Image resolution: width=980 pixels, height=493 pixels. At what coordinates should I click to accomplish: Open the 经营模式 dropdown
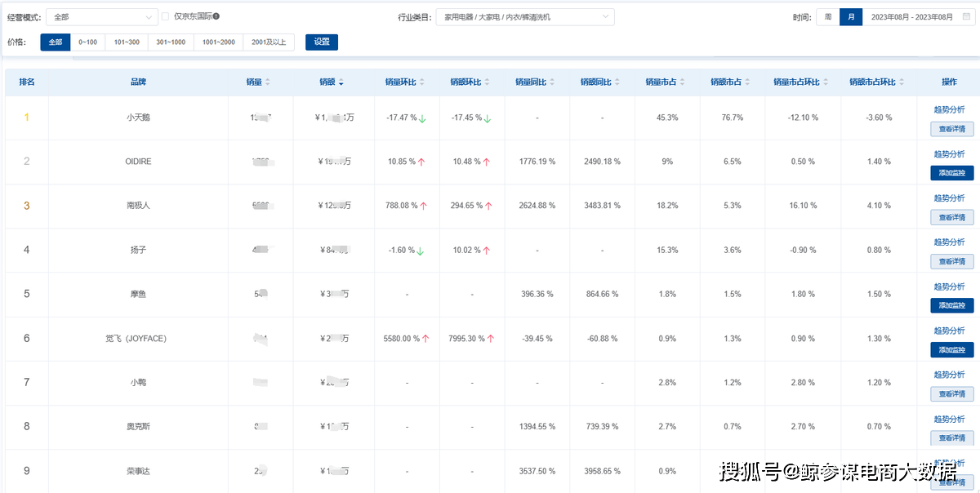[102, 17]
